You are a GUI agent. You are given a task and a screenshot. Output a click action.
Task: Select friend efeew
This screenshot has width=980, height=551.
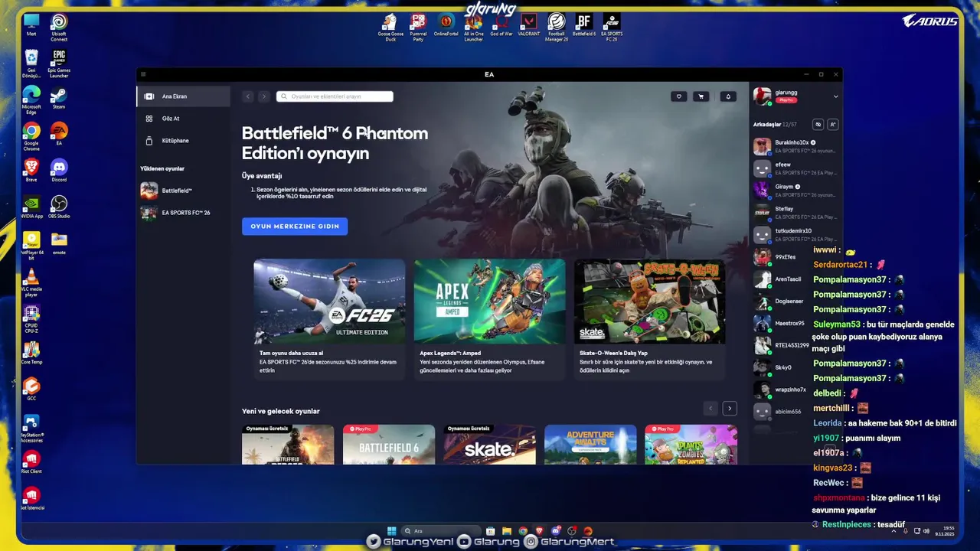(795, 168)
